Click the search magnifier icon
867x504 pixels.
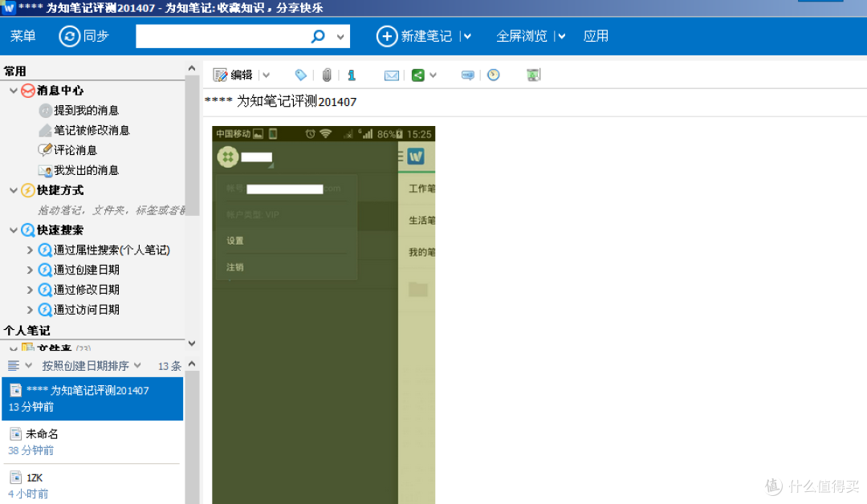click(x=318, y=36)
